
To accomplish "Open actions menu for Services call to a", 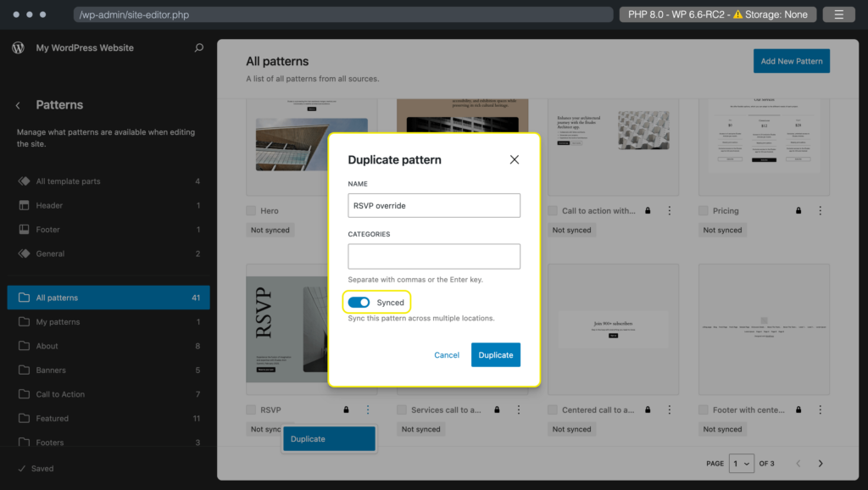I will point(519,409).
